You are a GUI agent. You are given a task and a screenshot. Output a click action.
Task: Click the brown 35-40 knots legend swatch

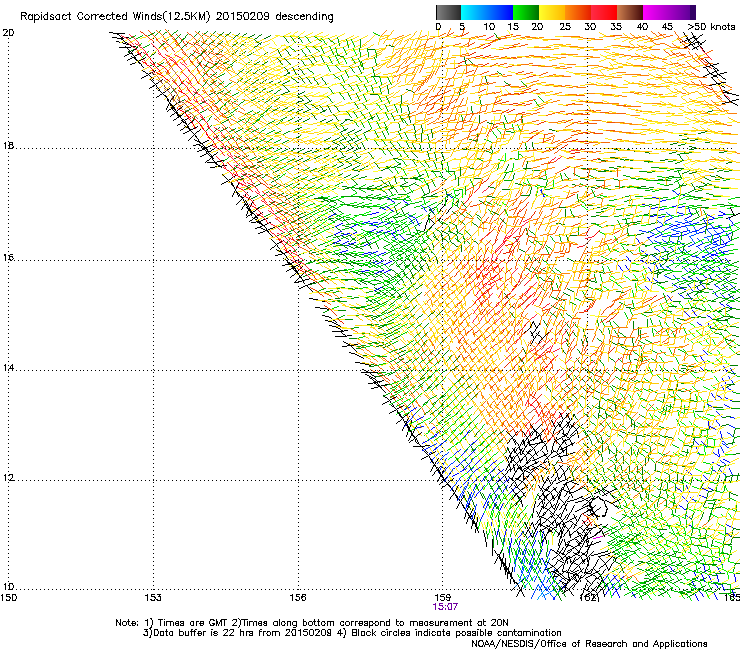coord(630,12)
